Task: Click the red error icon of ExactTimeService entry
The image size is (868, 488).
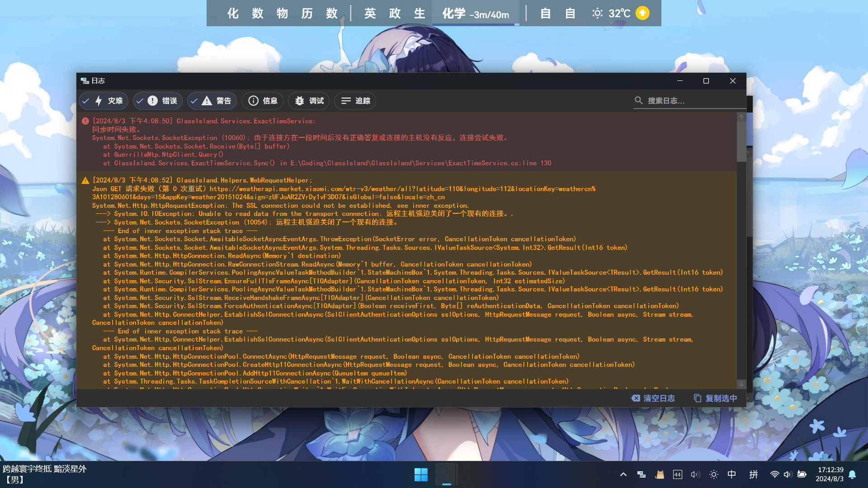Action: [x=85, y=121]
